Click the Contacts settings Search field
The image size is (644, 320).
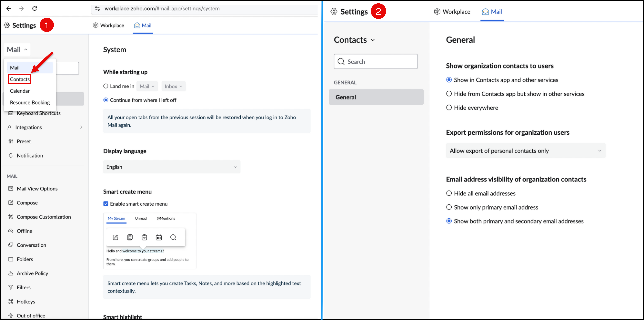[x=376, y=62]
